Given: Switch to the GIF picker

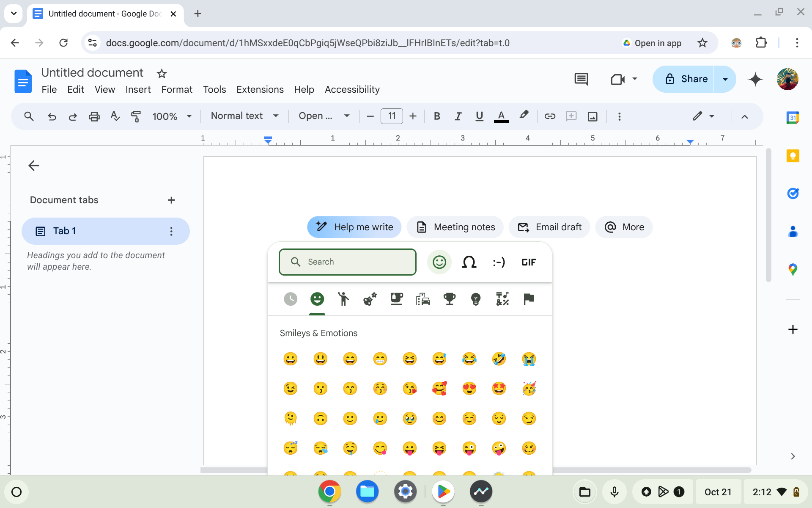Looking at the screenshot, I should pos(529,262).
